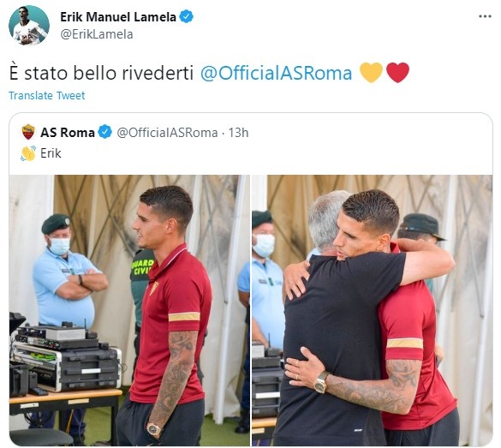Open the @ErikLamela handle
The height and width of the screenshot is (448, 501).
coord(97,34)
